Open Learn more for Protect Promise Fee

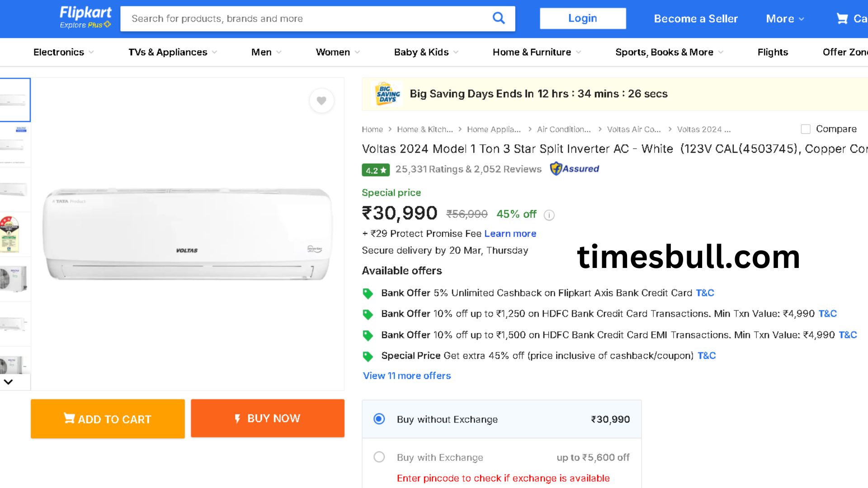coord(510,234)
